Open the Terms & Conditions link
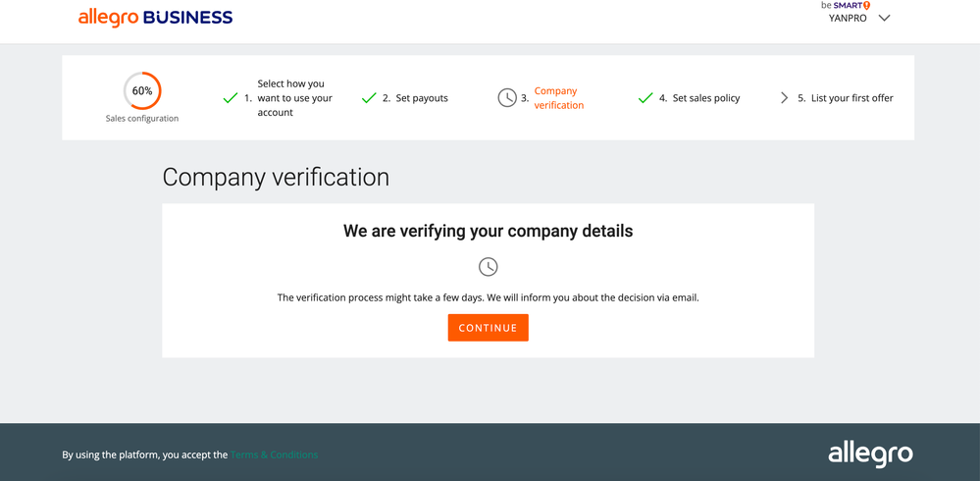980x481 pixels. (274, 455)
